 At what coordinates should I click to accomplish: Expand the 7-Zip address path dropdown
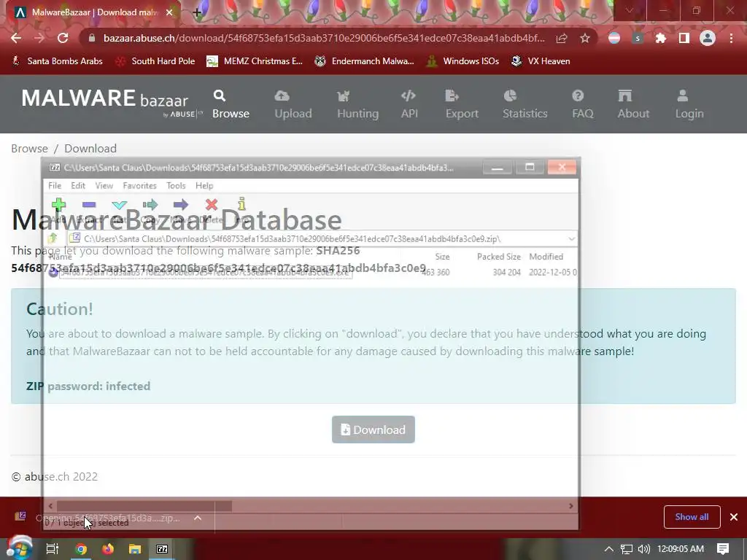(x=571, y=238)
